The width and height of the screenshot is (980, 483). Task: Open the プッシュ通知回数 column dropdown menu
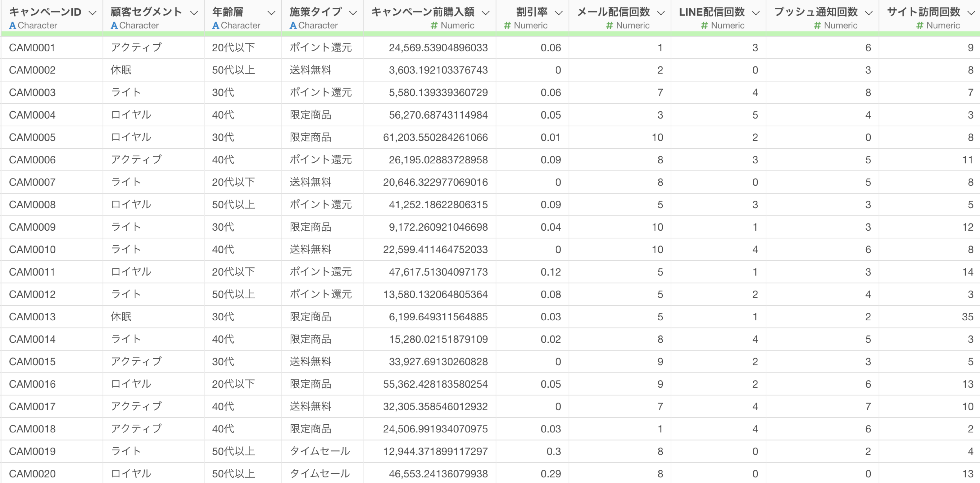(869, 13)
